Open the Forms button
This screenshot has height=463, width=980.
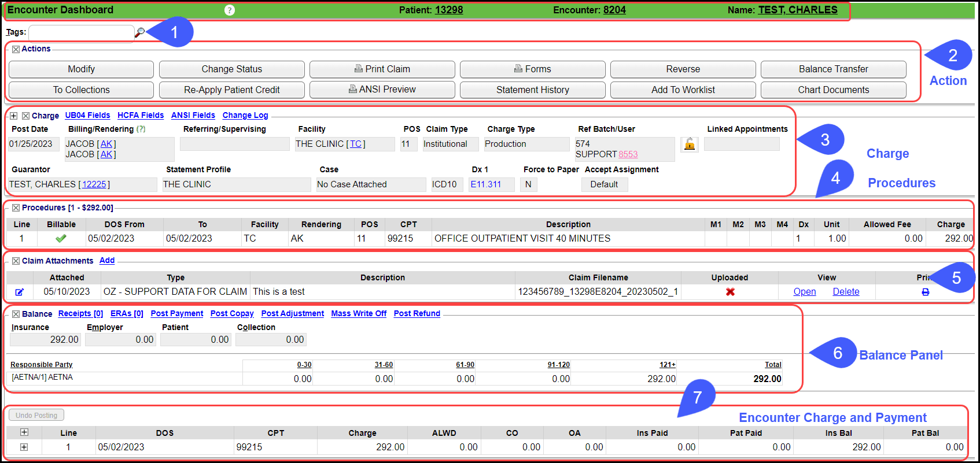click(x=532, y=69)
